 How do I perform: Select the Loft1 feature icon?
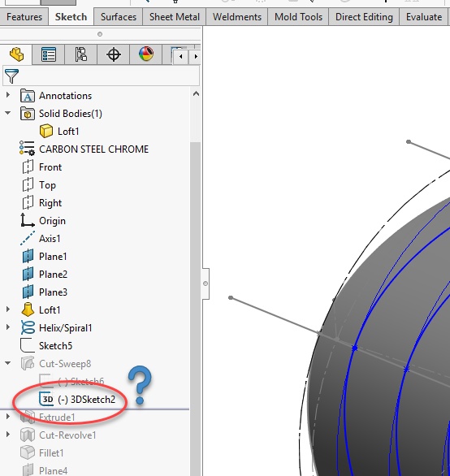(x=28, y=310)
